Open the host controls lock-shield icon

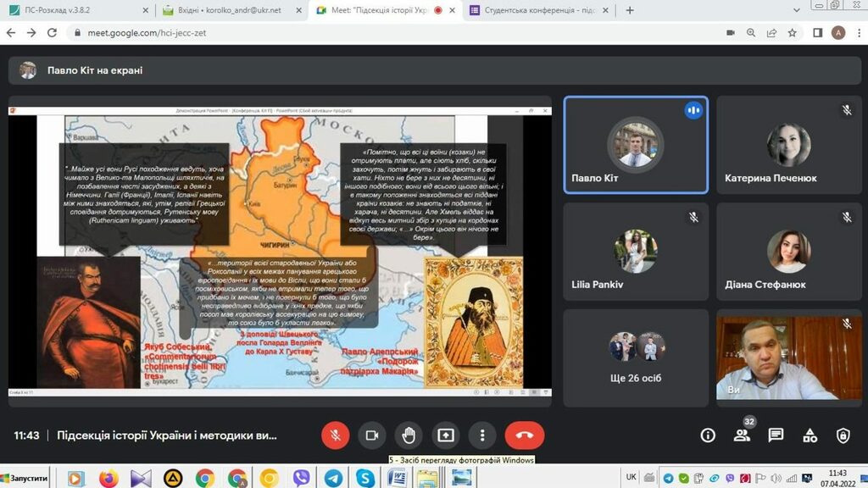click(x=843, y=435)
